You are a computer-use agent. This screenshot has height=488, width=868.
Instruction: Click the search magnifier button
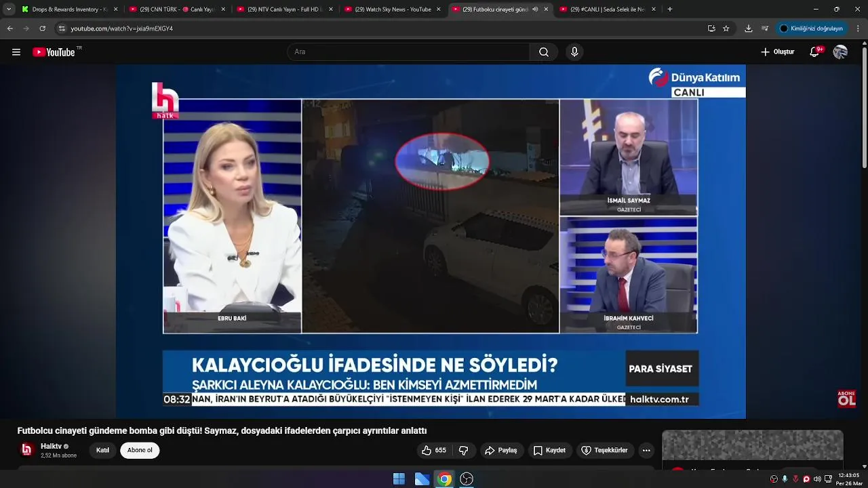(x=544, y=52)
